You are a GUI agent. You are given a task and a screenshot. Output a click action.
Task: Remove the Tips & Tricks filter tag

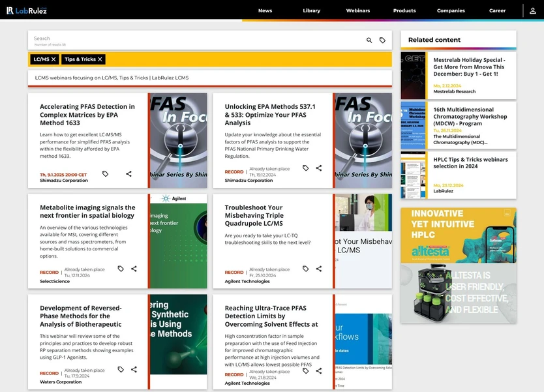(x=100, y=59)
